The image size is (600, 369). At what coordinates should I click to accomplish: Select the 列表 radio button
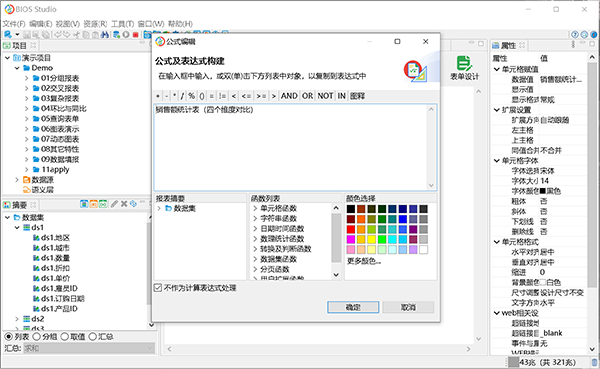tap(8, 337)
